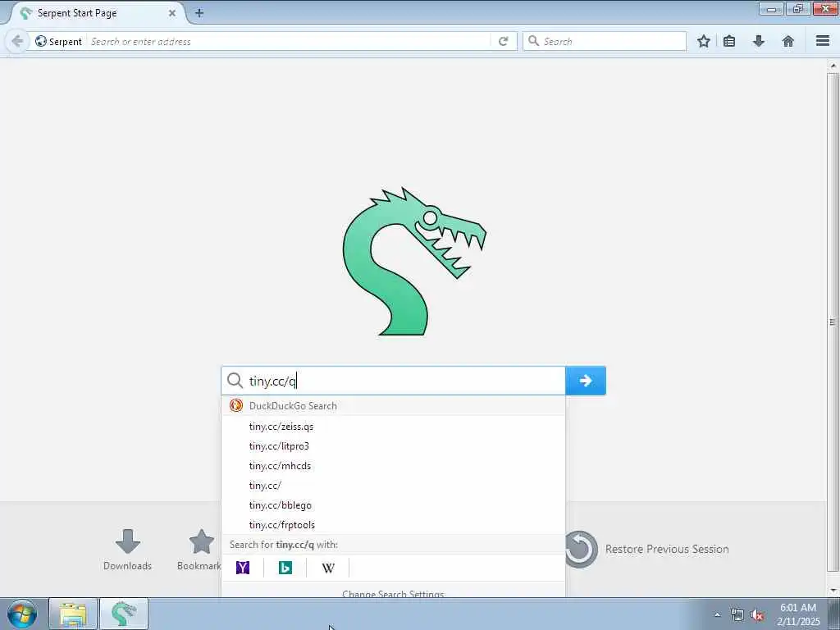This screenshot has width=840, height=630.
Task: Open Downloads from start page
Action: (127, 550)
